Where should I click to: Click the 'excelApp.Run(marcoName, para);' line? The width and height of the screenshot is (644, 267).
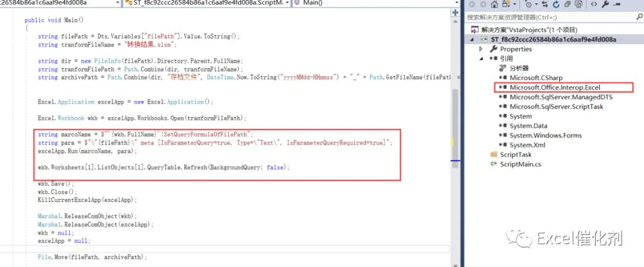[x=88, y=151]
